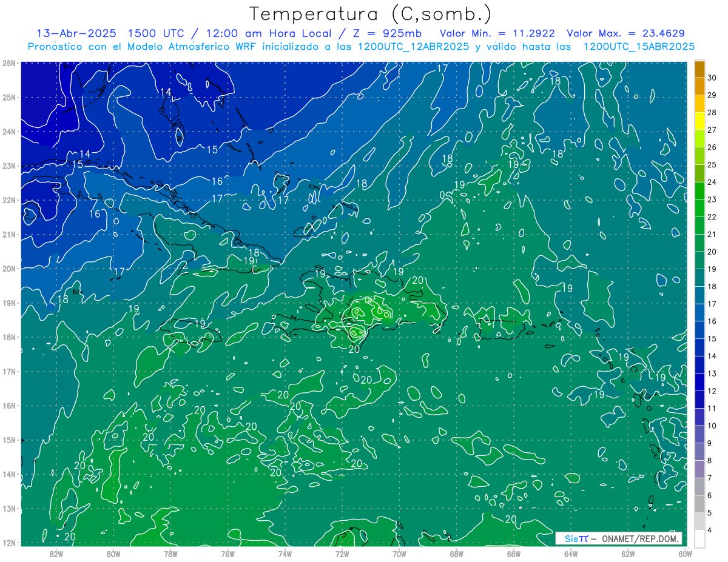Image resolution: width=728 pixels, height=562 pixels.
Task: Click the yellow swatch between 27 and 28
Action: tap(699, 121)
